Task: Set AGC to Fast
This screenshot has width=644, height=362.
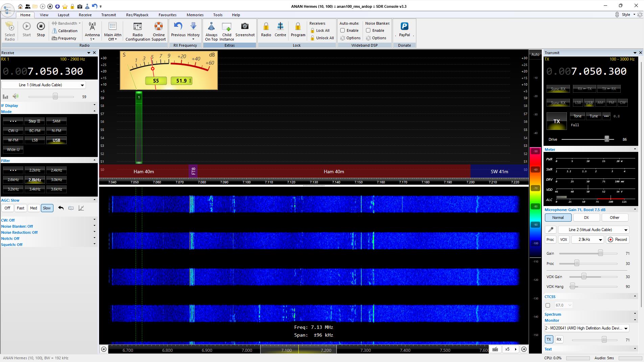Action: (x=20, y=208)
